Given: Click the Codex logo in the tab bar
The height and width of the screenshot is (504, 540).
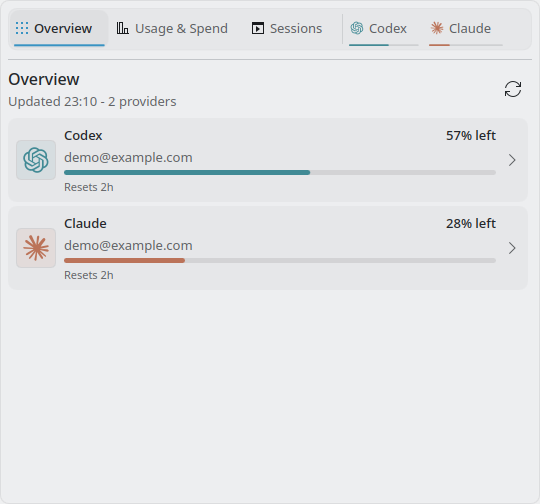Looking at the screenshot, I should 357,28.
